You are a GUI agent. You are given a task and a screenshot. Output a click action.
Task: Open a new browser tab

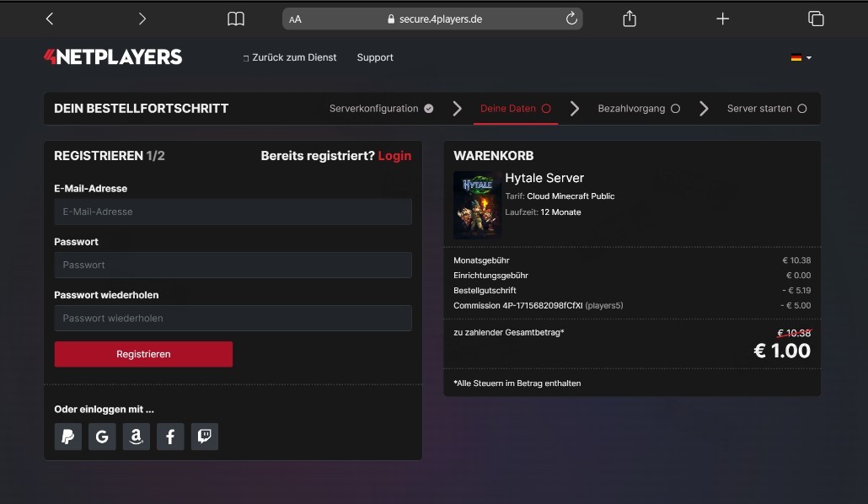[x=722, y=18]
